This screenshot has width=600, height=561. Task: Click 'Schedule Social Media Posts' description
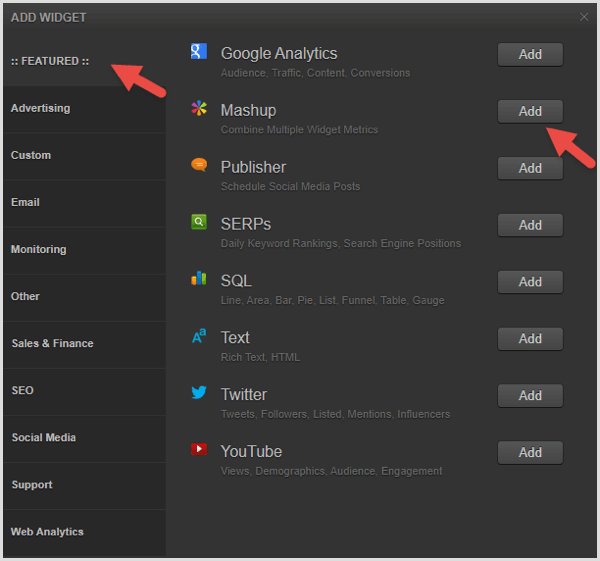tap(290, 186)
